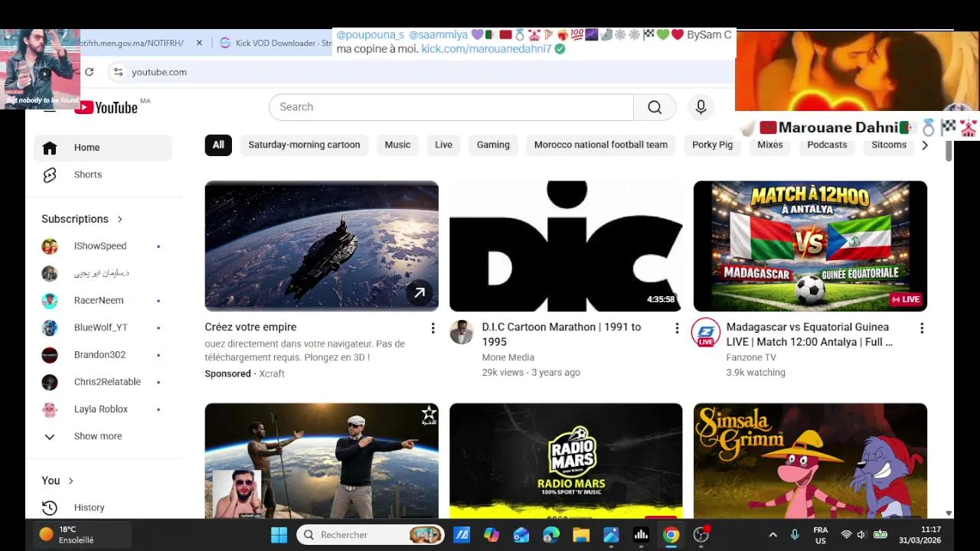
Task: Open Google Chrome in the taskbar
Action: pyautogui.click(x=671, y=535)
